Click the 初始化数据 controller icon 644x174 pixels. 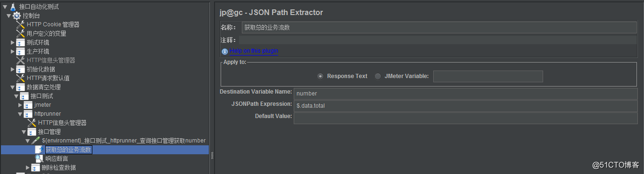point(21,69)
